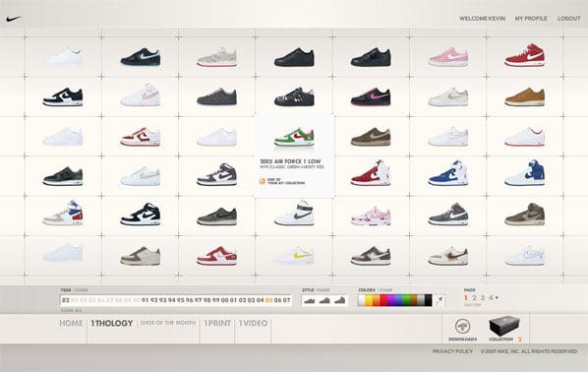Clear the Style filter

(323, 290)
